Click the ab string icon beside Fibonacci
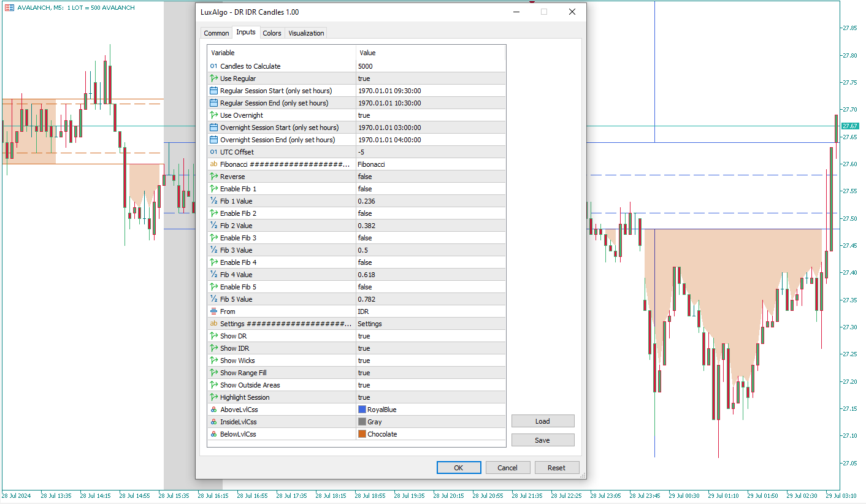The height and width of the screenshot is (504, 866). 213,164
